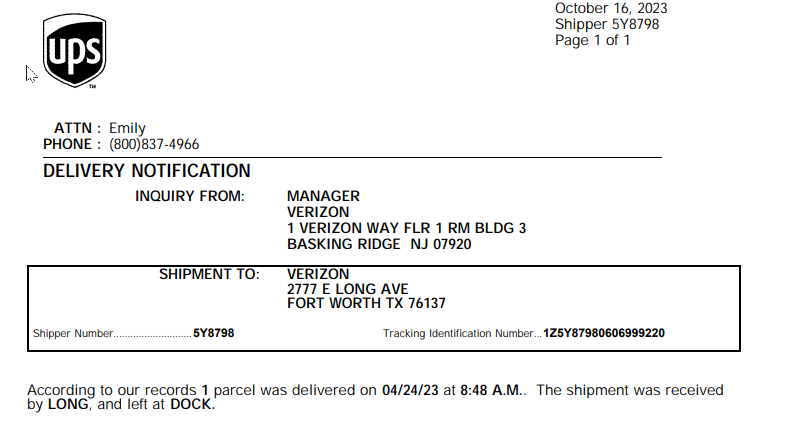The height and width of the screenshot is (424, 801).
Task: Click the word DOCK in the delivery sentence
Action: click(x=191, y=405)
